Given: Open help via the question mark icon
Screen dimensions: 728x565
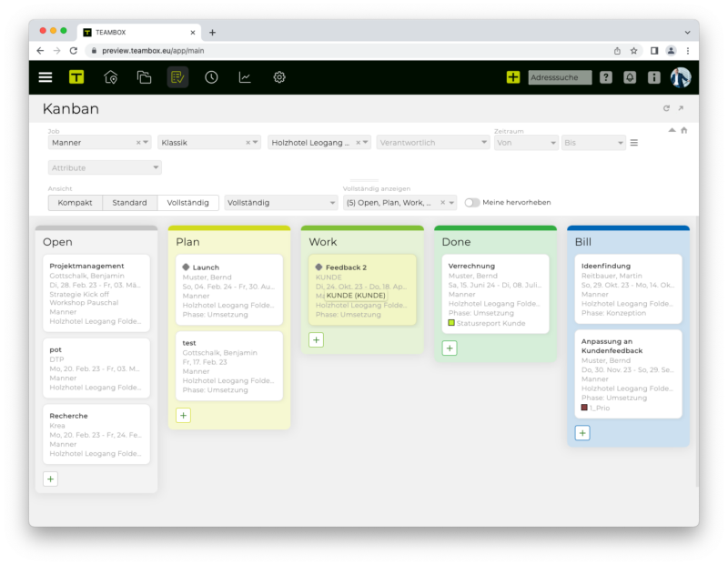Looking at the screenshot, I should [604, 77].
